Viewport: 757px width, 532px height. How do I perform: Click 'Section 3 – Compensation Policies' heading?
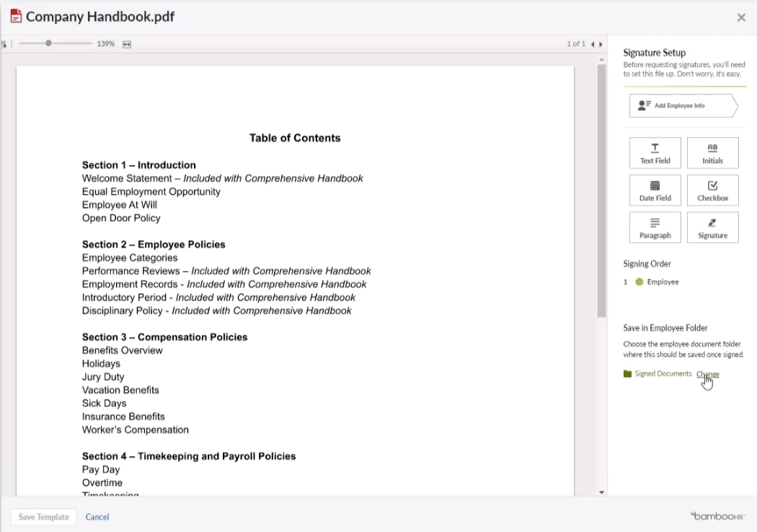pos(164,337)
